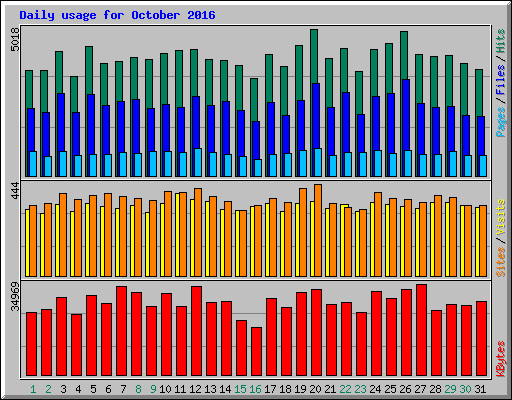Click the 'KBytes' legend label

(501, 359)
